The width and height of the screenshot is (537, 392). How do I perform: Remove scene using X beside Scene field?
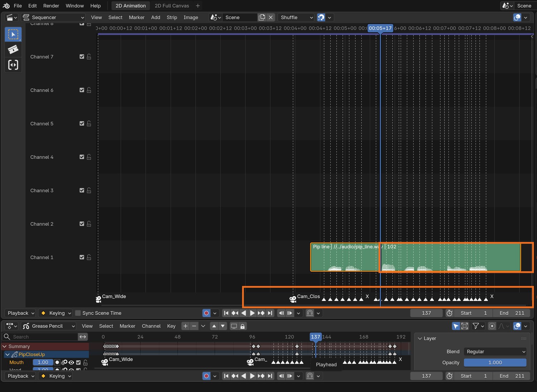pos(271,17)
